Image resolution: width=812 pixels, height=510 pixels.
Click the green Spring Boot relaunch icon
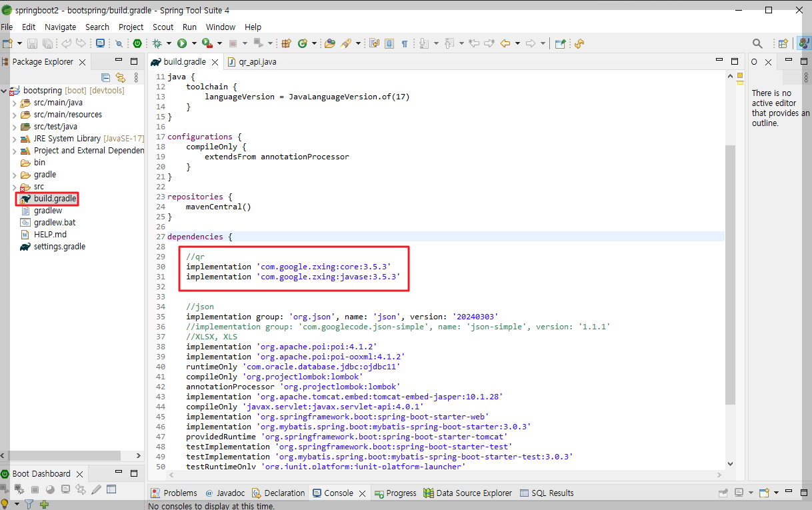(x=137, y=43)
